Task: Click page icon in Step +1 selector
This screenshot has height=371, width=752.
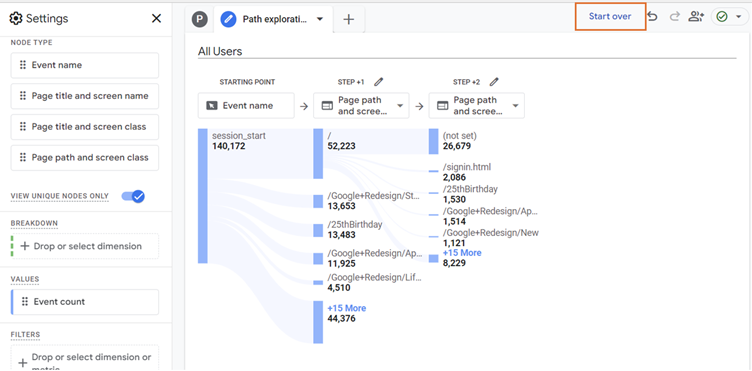Action: (327, 106)
